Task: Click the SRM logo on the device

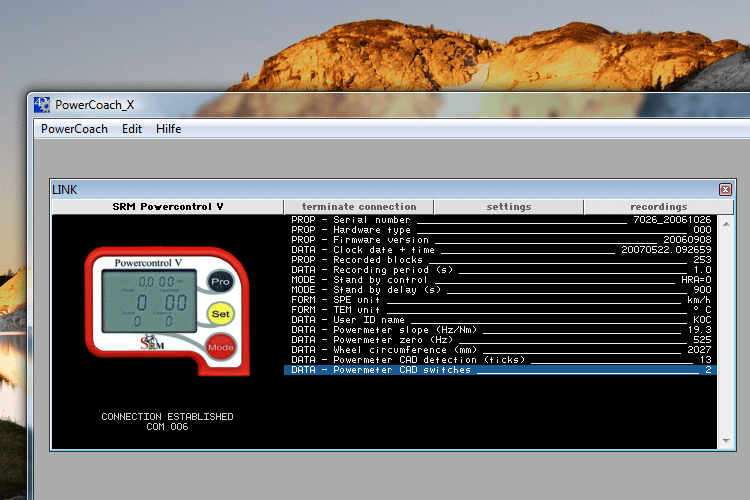Action: (x=152, y=342)
